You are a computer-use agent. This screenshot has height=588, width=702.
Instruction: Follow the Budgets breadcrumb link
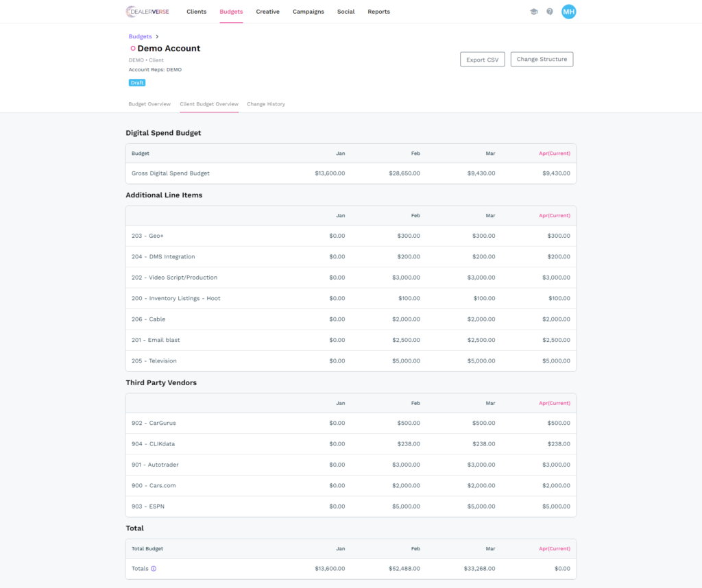pos(140,36)
